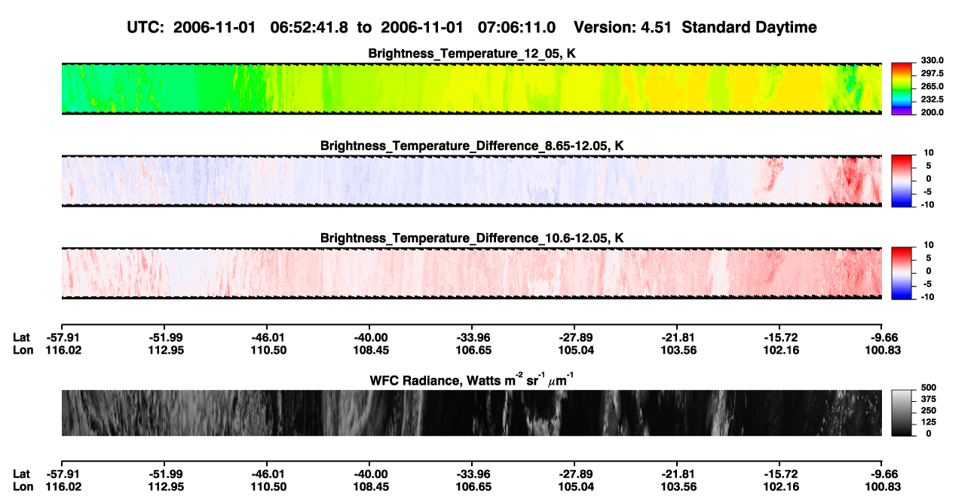
Task: Click the 10 tick on the 8.65-12.05 colorbar
Action: point(929,152)
